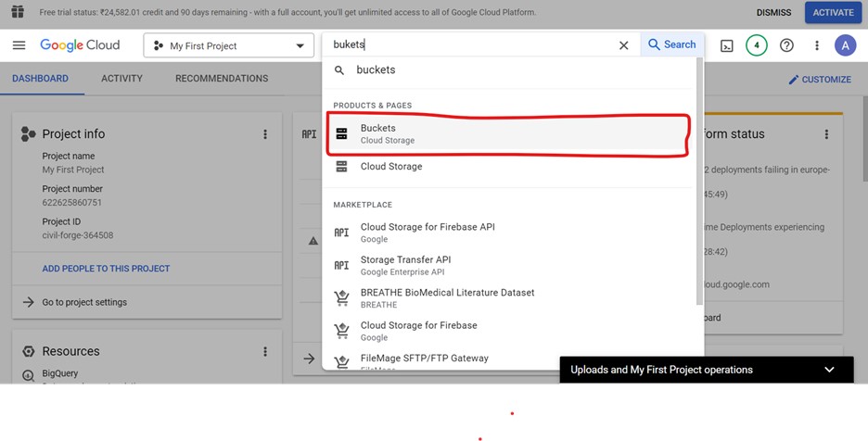Expand the Uploads operations panel chevron

829,370
